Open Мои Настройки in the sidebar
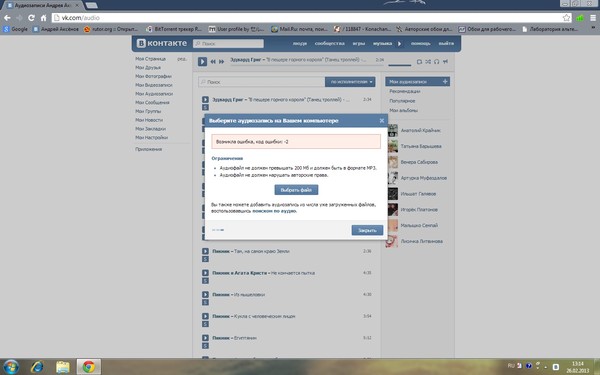This screenshot has height=375, width=600. pos(151,137)
